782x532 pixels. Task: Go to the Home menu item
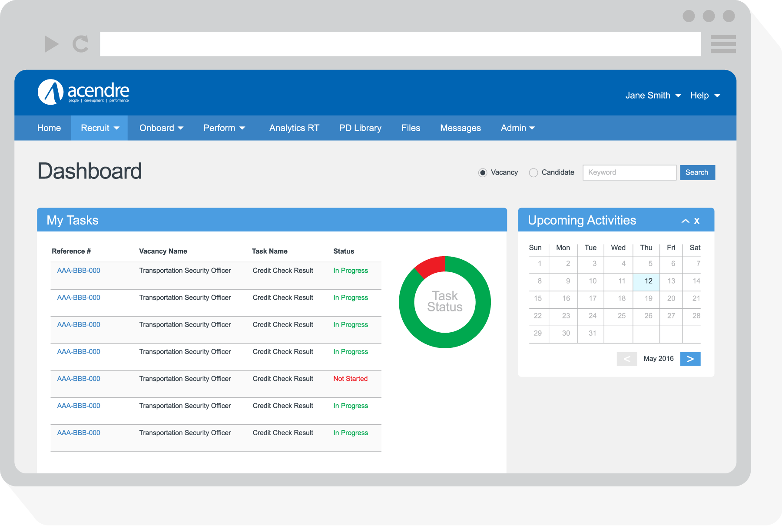pyautogui.click(x=49, y=128)
